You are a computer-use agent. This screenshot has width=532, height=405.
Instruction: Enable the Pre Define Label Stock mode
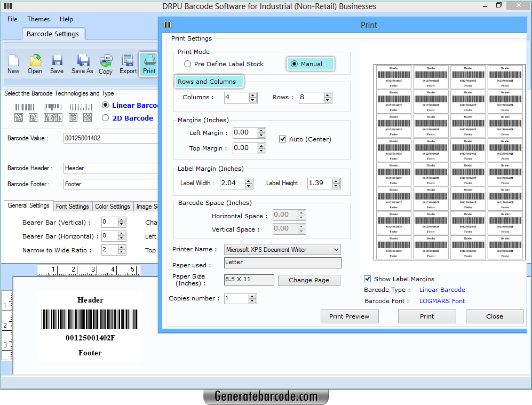(x=188, y=63)
